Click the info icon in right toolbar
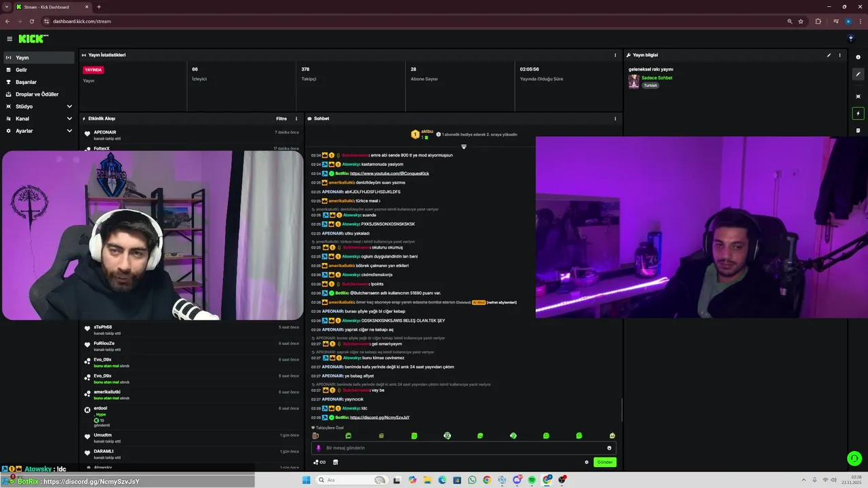868x488 pixels. point(858,57)
